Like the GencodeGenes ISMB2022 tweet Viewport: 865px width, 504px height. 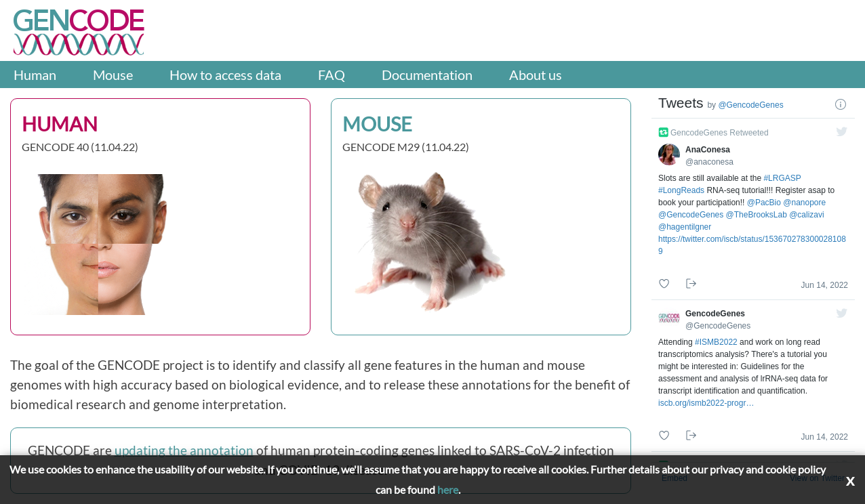pyautogui.click(x=664, y=436)
